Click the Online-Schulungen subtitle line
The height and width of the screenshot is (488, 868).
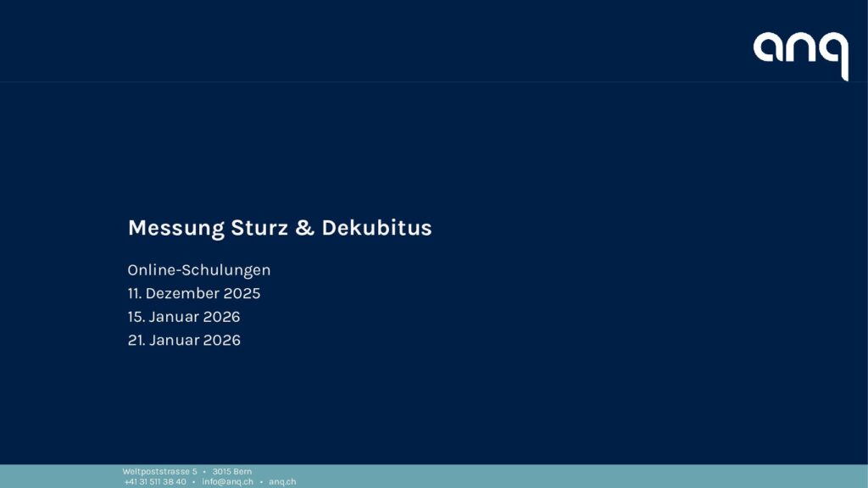199,270
